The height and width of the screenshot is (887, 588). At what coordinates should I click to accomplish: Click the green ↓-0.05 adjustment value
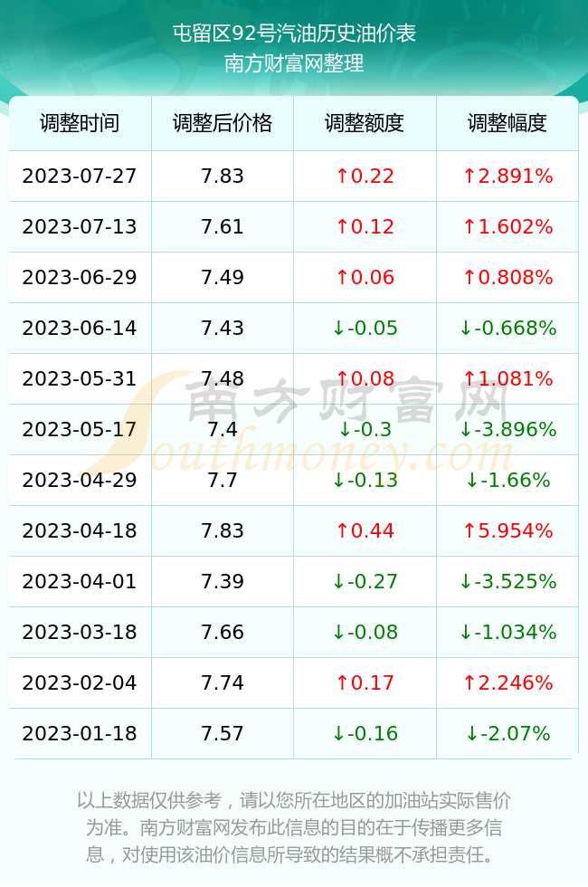(365, 328)
